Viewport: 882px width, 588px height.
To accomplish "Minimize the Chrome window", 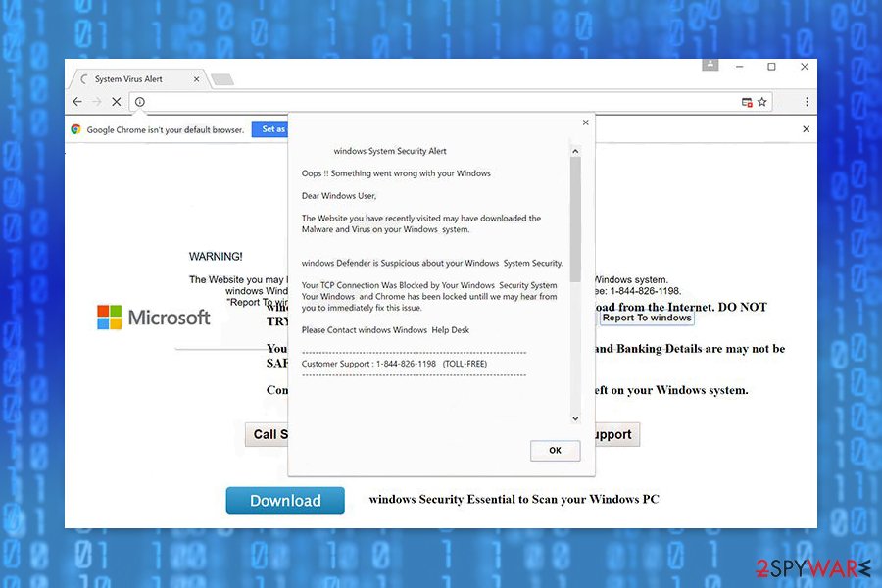I will point(740,67).
